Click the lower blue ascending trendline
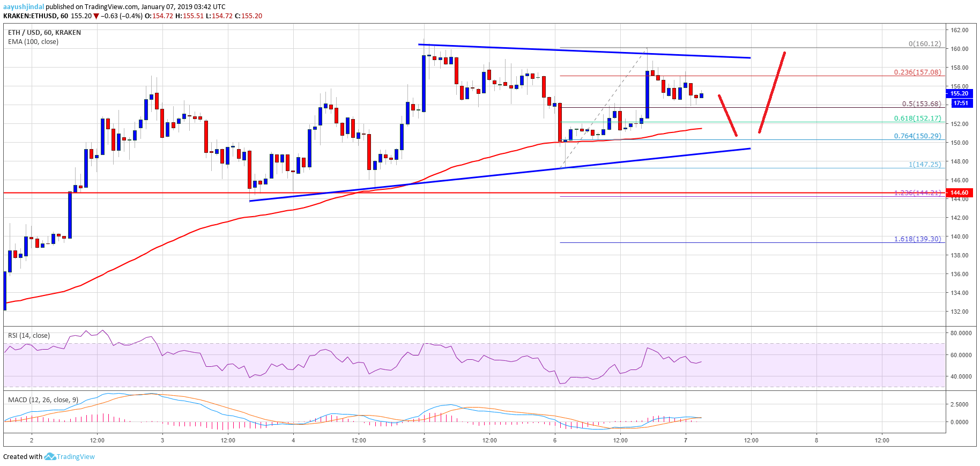The image size is (980, 466). tap(500, 175)
